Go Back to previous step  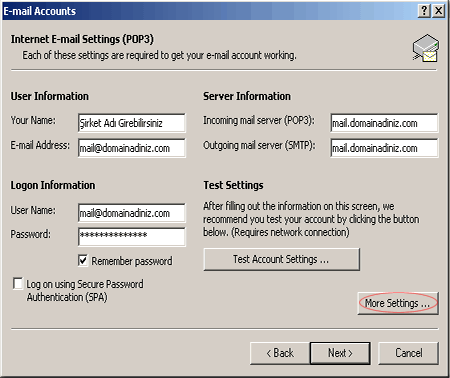(280, 353)
